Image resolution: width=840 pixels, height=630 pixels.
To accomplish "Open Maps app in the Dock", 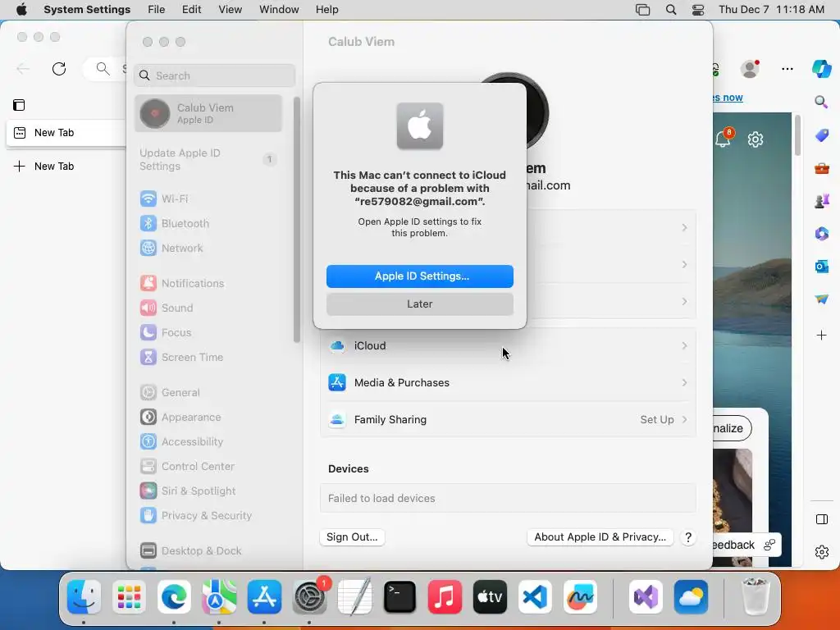I will click(x=219, y=597).
